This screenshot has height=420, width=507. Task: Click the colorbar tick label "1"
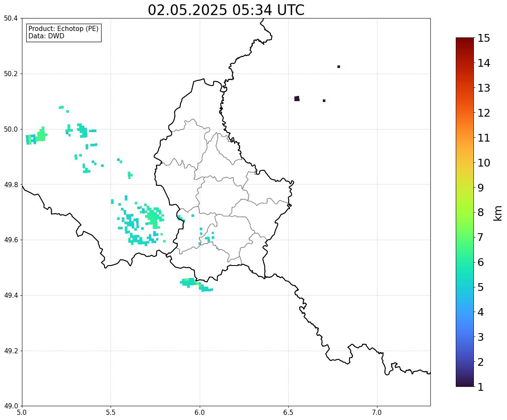pos(481,387)
